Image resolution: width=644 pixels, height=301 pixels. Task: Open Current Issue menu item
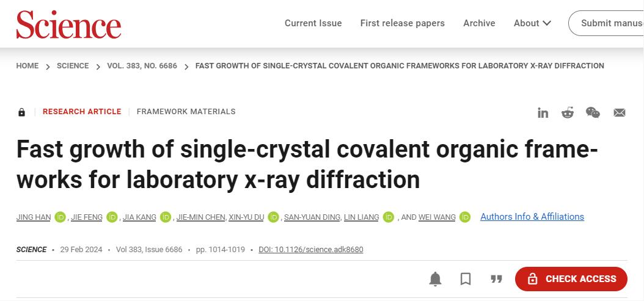pos(313,23)
